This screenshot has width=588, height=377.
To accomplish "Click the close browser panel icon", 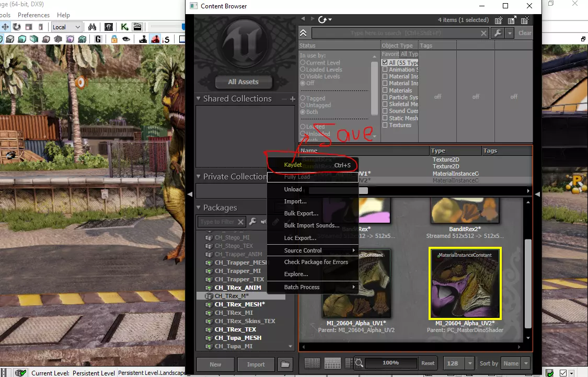I will (x=525, y=20).
